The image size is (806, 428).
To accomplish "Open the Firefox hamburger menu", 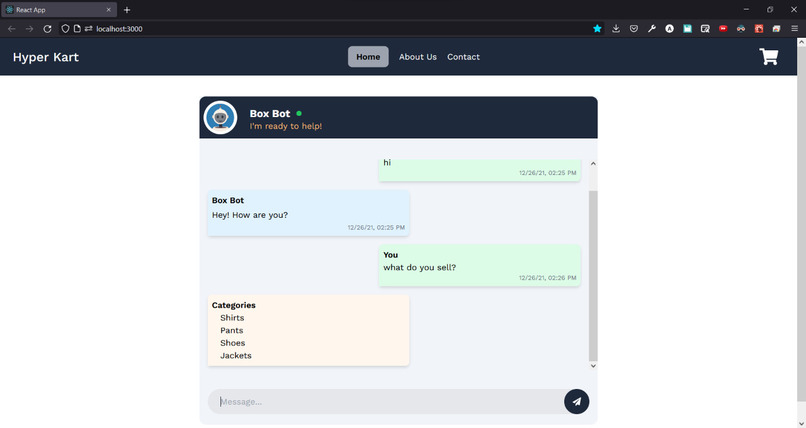I will tap(794, 29).
